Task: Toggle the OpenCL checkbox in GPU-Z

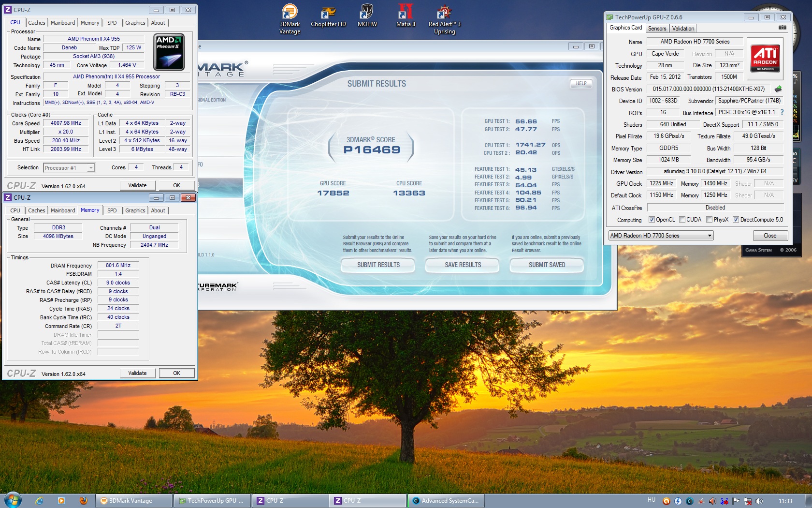Action: tap(652, 220)
